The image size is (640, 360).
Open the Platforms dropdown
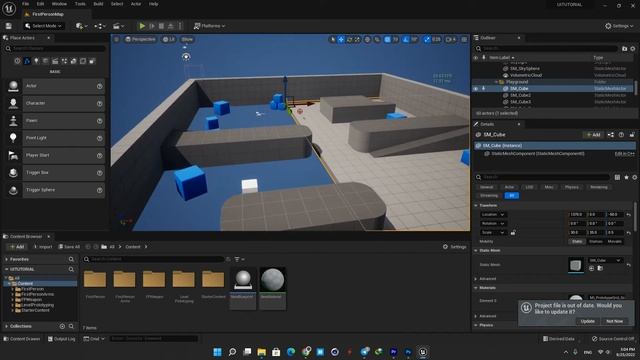click(x=209, y=26)
